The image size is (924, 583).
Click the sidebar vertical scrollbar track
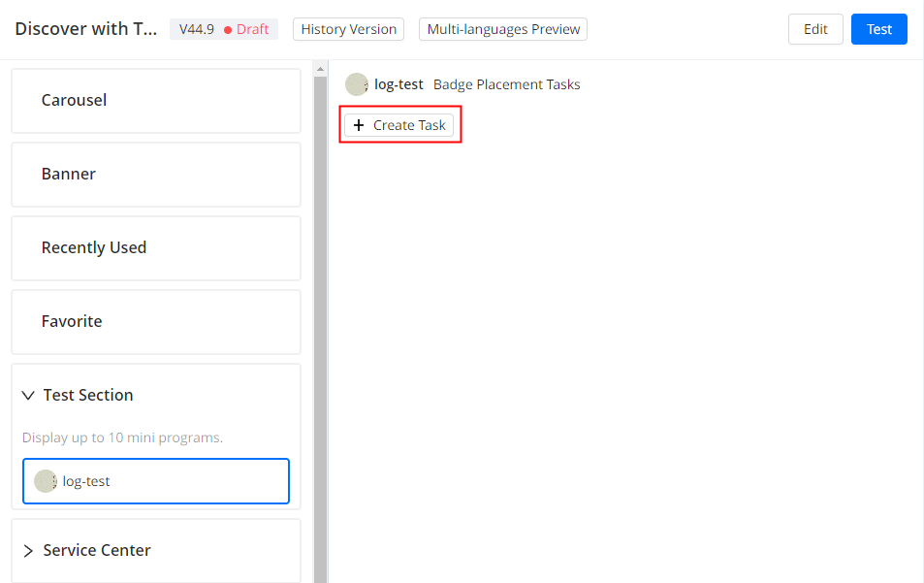320,330
